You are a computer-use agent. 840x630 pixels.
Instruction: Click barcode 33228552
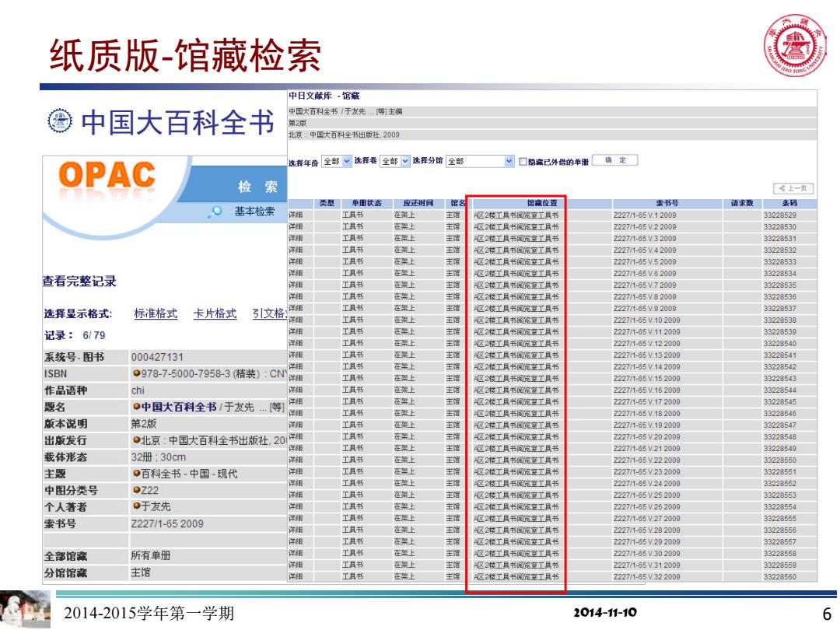pyautogui.click(x=780, y=483)
